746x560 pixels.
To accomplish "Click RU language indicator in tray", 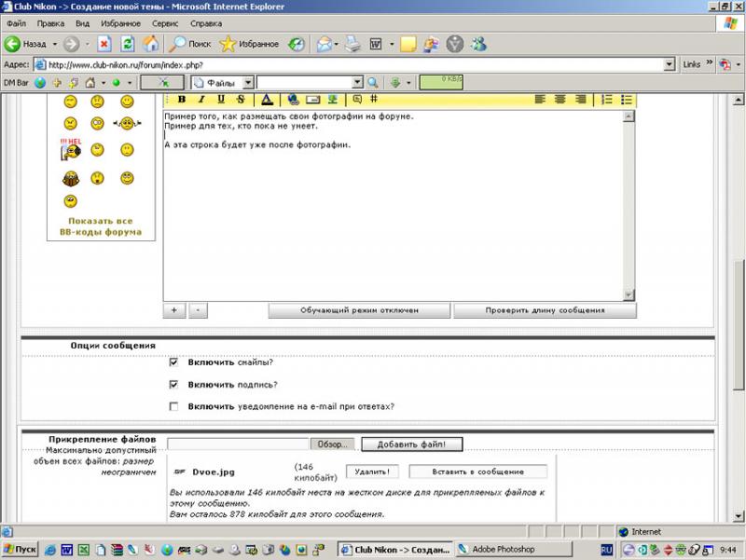I will [x=606, y=550].
